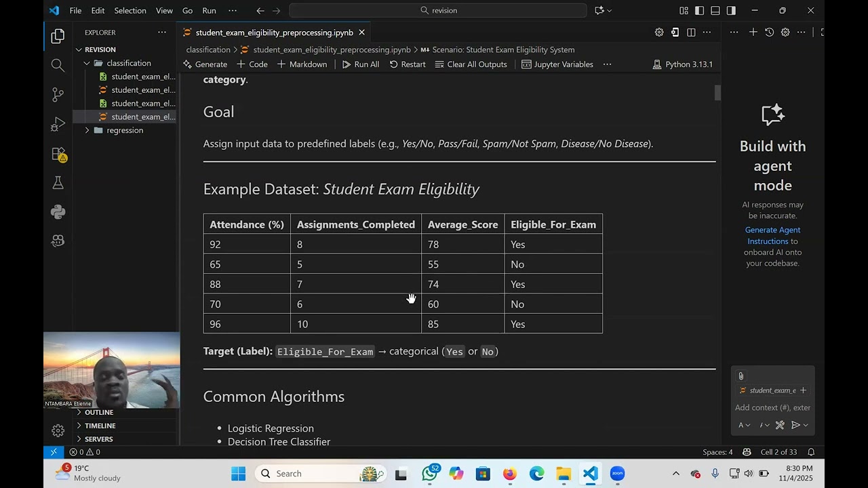Click Generate in notebook toolbar

(x=205, y=64)
